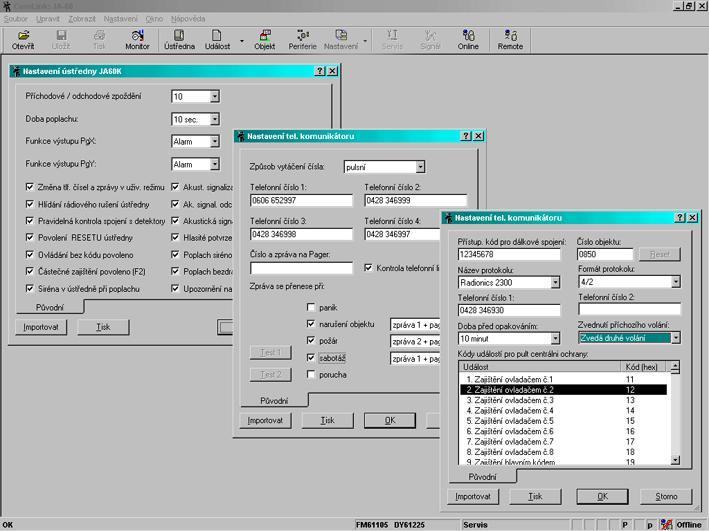The image size is (709, 531).
Task: Open the Upravit menu
Action: click(x=48, y=19)
